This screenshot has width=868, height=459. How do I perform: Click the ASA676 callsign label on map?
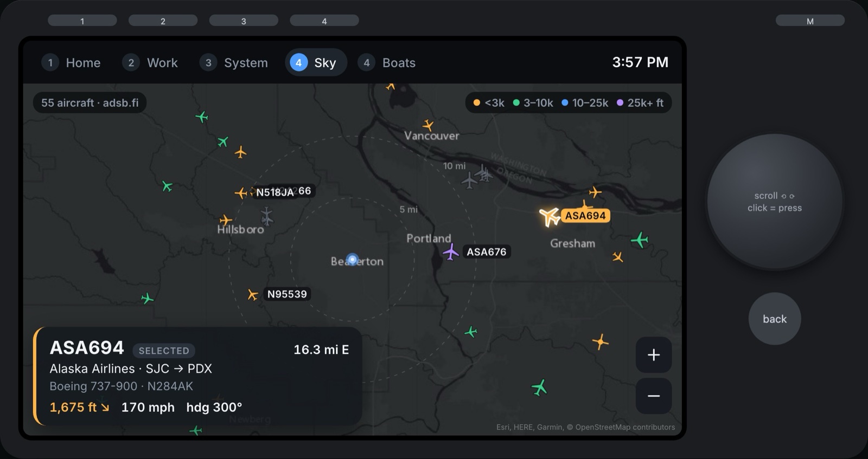click(487, 252)
